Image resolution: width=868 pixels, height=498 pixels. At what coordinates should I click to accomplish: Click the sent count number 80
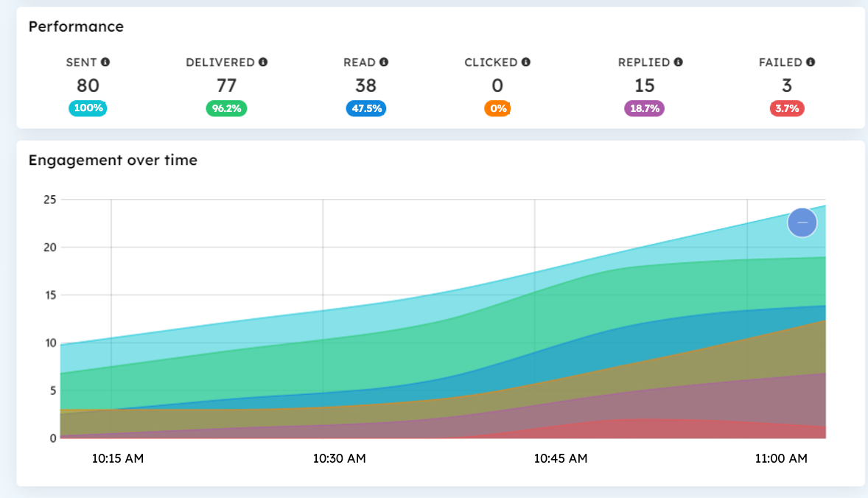coord(88,85)
